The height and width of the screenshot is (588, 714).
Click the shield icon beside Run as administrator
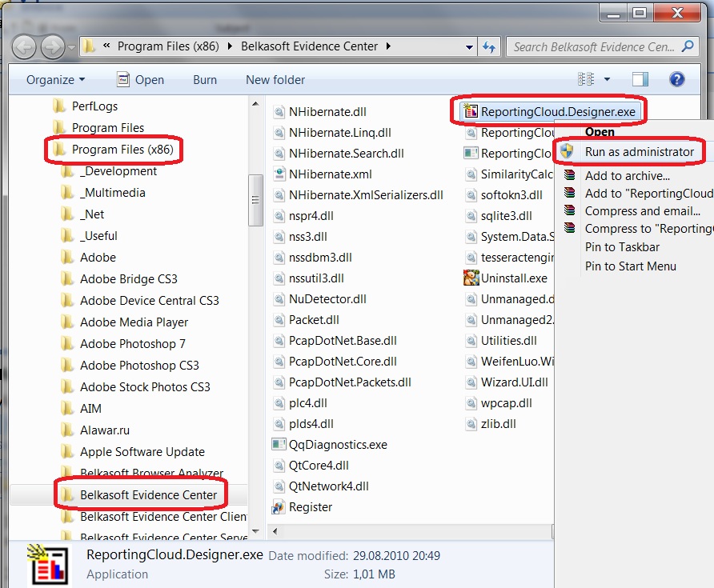pyautogui.click(x=567, y=151)
